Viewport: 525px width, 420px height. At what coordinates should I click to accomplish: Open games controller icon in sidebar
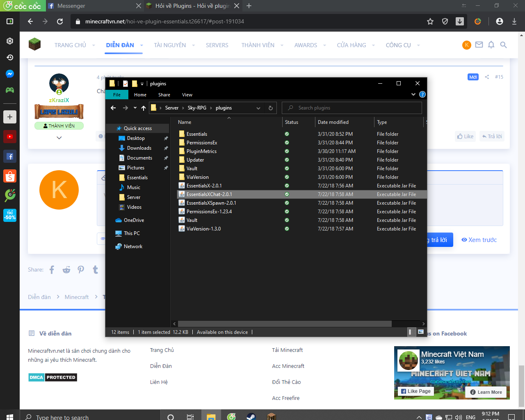(10, 90)
